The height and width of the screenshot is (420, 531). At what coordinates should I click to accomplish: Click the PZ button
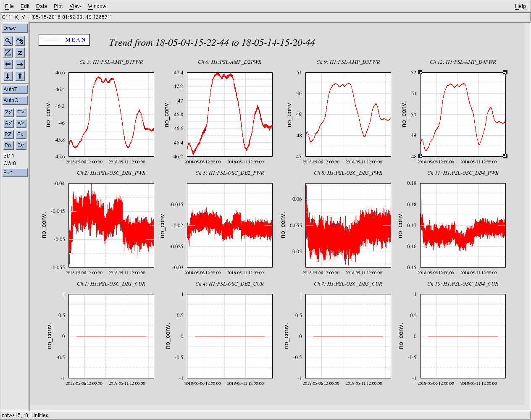pos(8,134)
